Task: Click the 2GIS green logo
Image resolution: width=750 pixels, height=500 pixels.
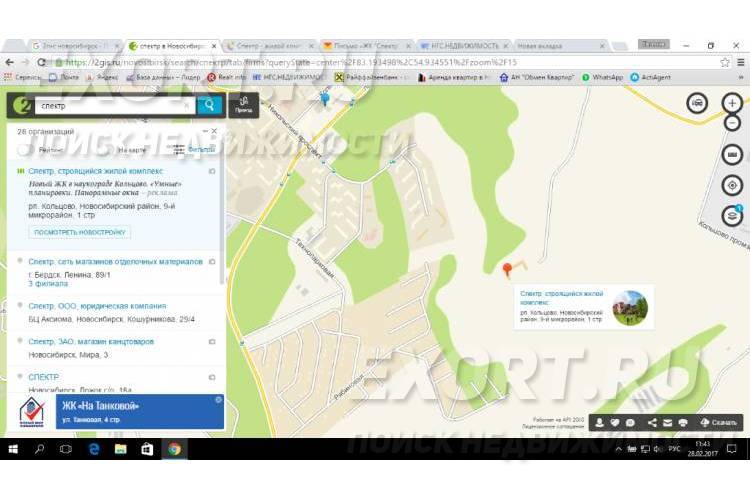Action: [x=21, y=105]
